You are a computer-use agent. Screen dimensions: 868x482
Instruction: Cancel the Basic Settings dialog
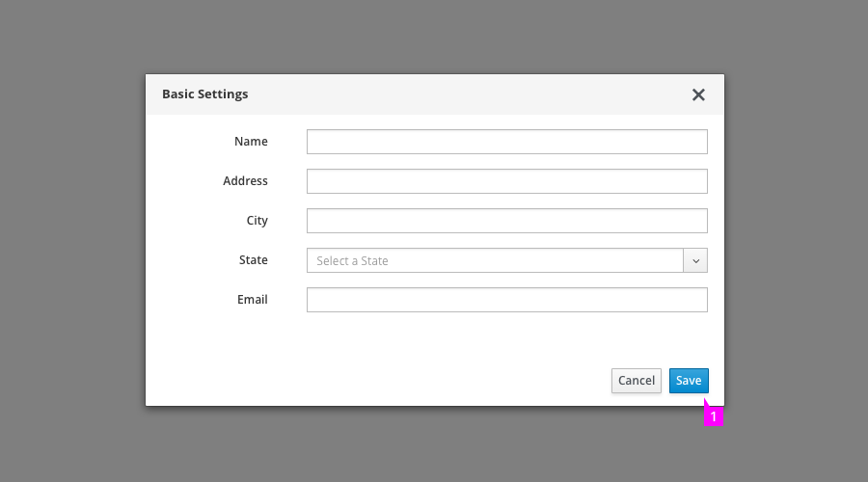click(637, 381)
